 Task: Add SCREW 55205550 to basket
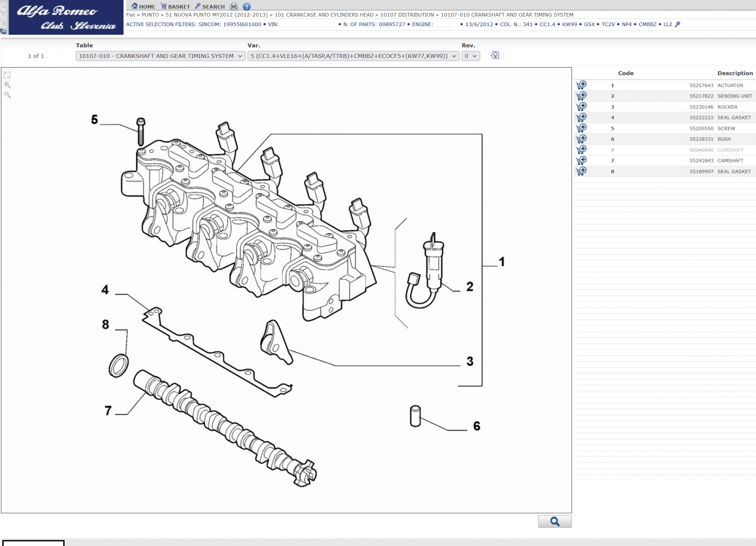(581, 128)
